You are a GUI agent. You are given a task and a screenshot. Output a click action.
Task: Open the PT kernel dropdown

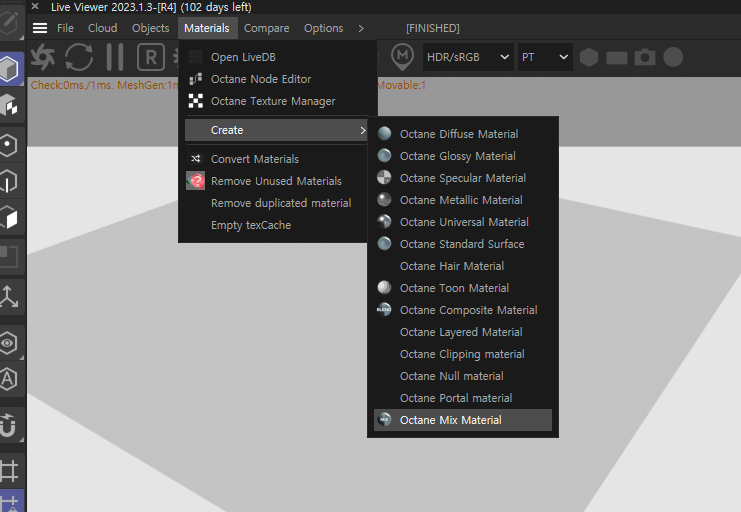click(545, 57)
